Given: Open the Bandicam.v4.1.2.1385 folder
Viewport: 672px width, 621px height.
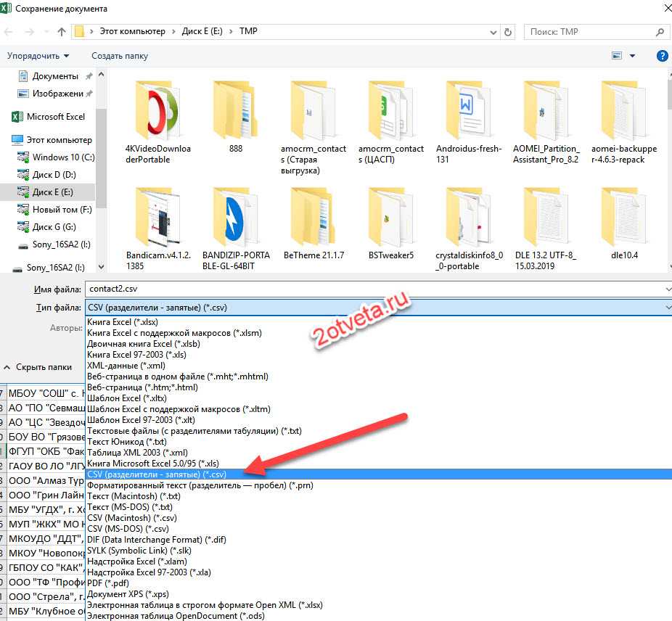Looking at the screenshot, I should pyautogui.click(x=157, y=229).
